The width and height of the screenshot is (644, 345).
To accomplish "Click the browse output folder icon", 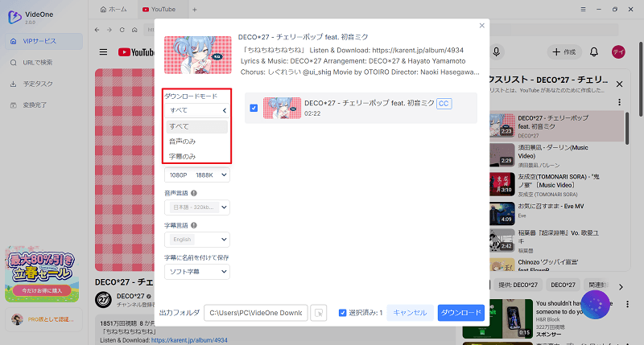I will point(319,313).
